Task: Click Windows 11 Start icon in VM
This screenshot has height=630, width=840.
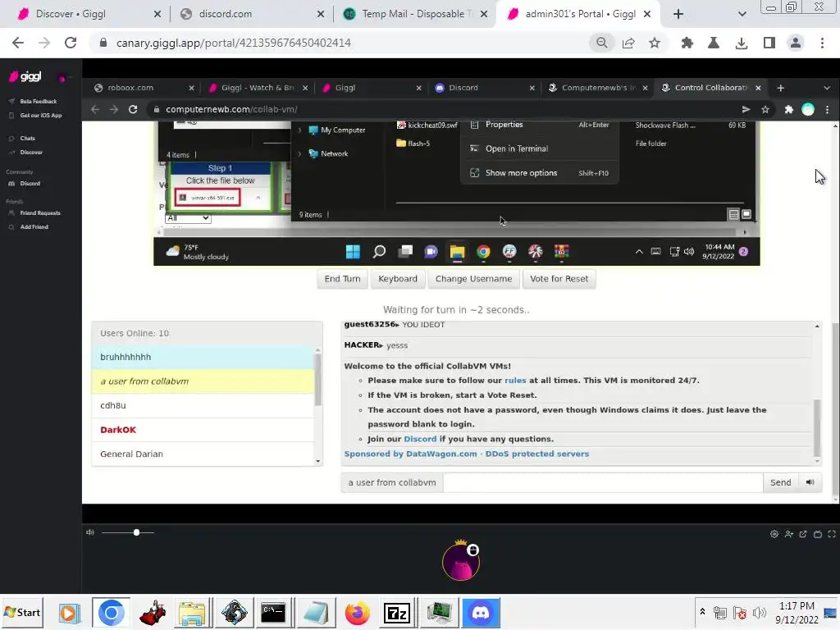Action: point(353,252)
